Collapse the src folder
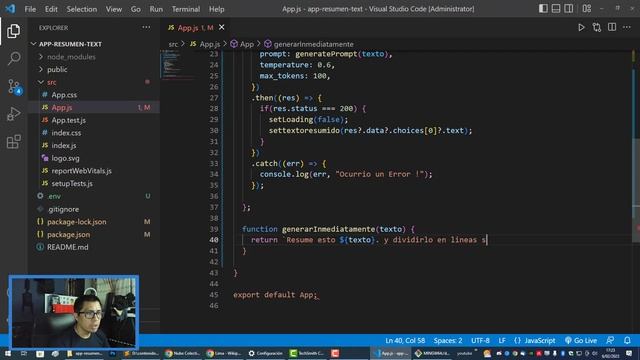Screen dimensions: 640x360 [94, 82]
